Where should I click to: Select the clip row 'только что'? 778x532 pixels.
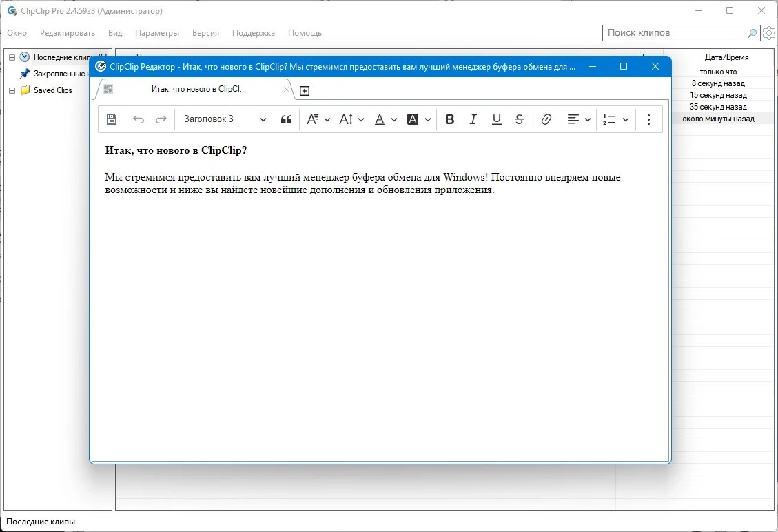coord(718,72)
